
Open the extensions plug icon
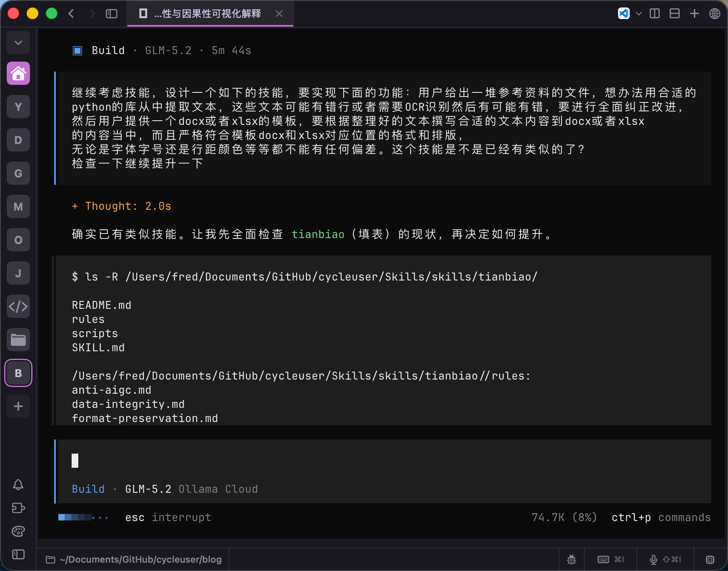(x=18, y=508)
